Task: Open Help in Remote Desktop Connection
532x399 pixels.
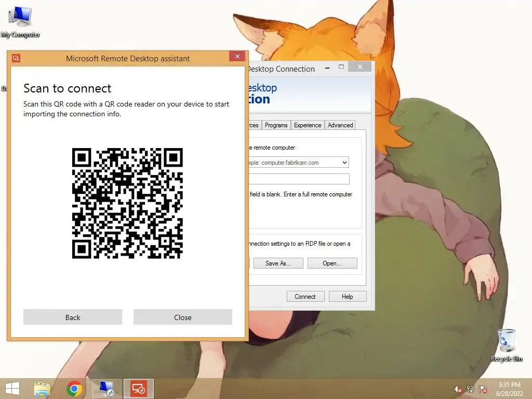Action: pyautogui.click(x=348, y=297)
